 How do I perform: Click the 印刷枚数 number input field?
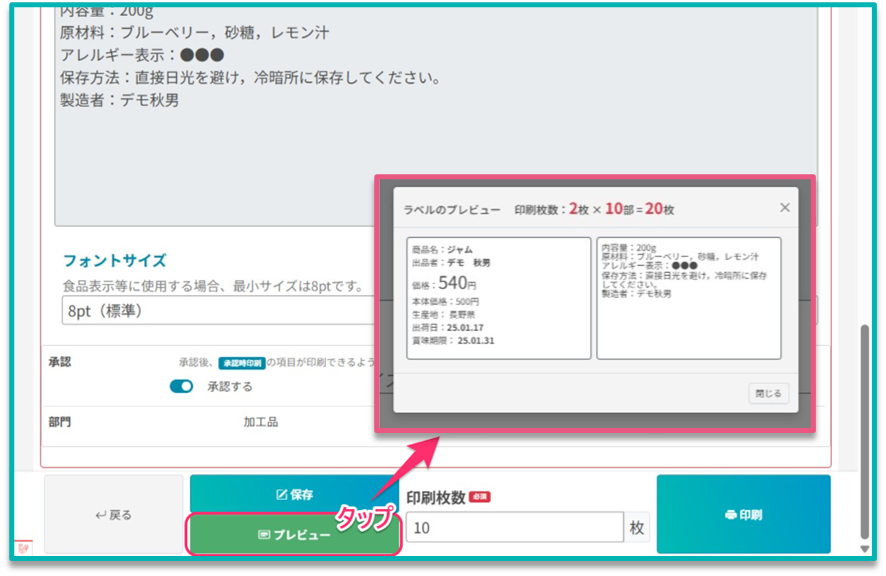(x=514, y=527)
